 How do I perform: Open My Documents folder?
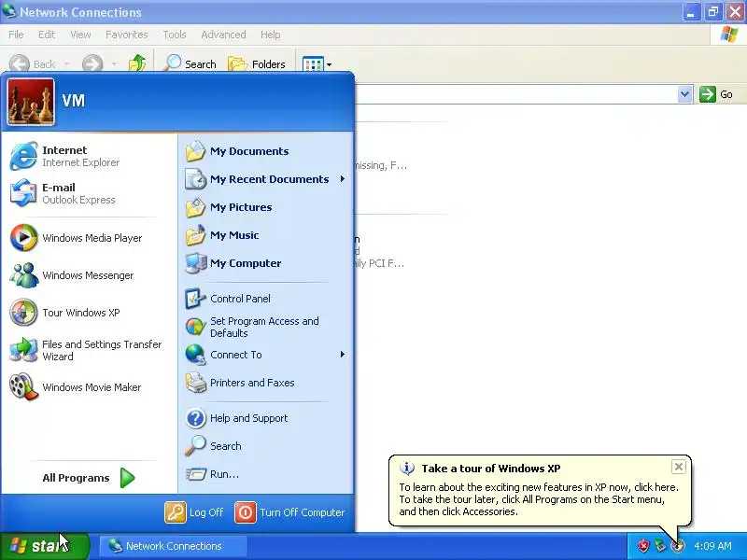point(265,151)
